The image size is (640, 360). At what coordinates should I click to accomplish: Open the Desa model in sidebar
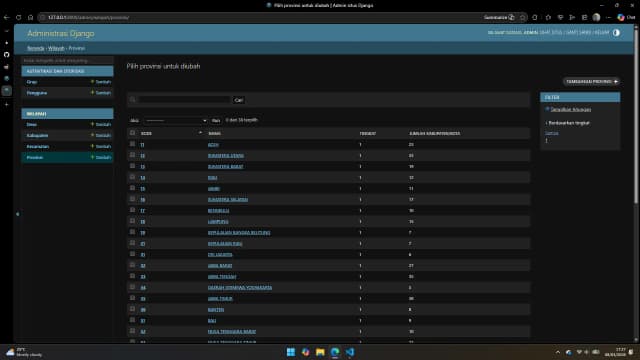[x=32, y=124]
